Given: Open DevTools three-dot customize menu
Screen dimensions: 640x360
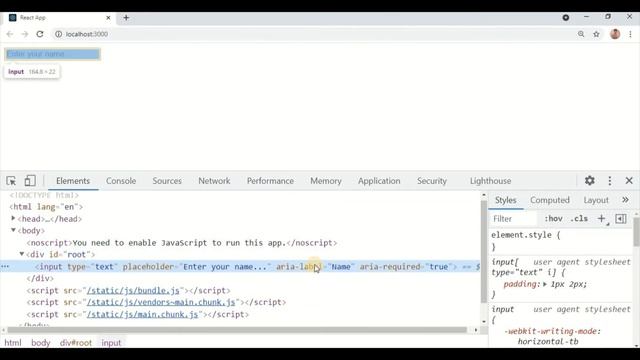Looking at the screenshot, I should coord(610,181).
